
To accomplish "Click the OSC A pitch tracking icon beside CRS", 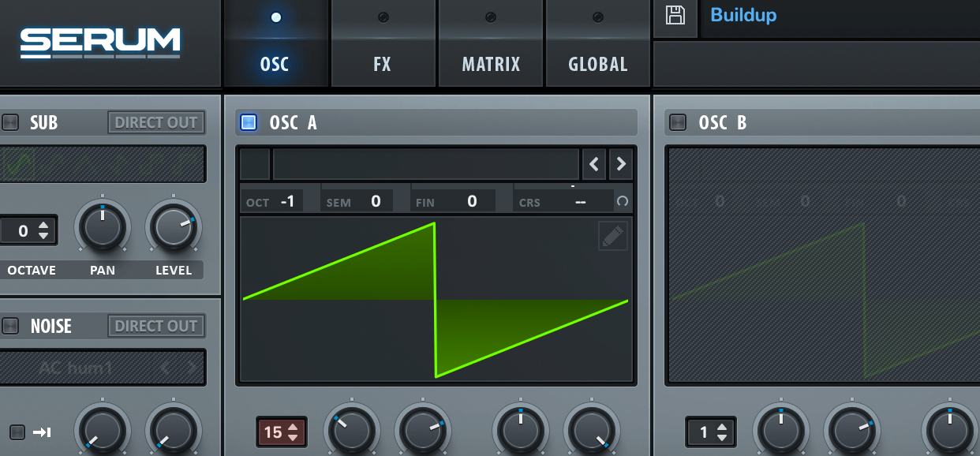I will tap(623, 201).
